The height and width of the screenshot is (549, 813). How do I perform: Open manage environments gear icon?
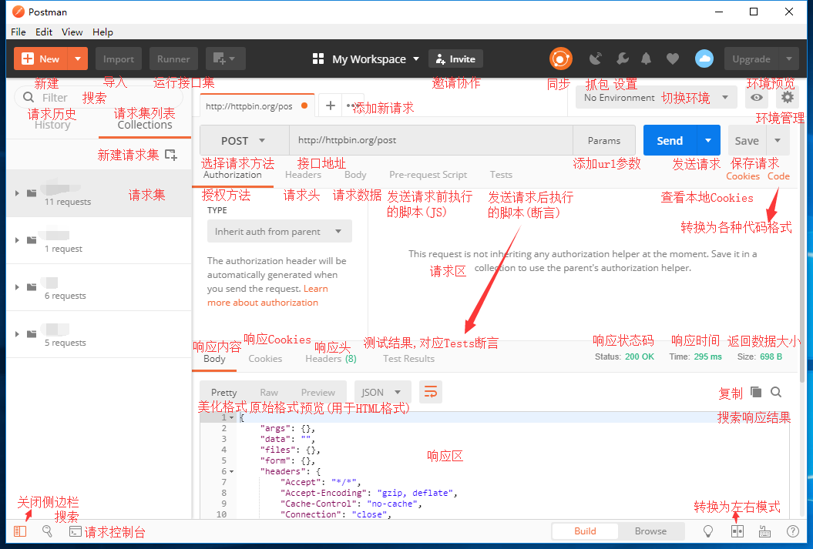787,97
